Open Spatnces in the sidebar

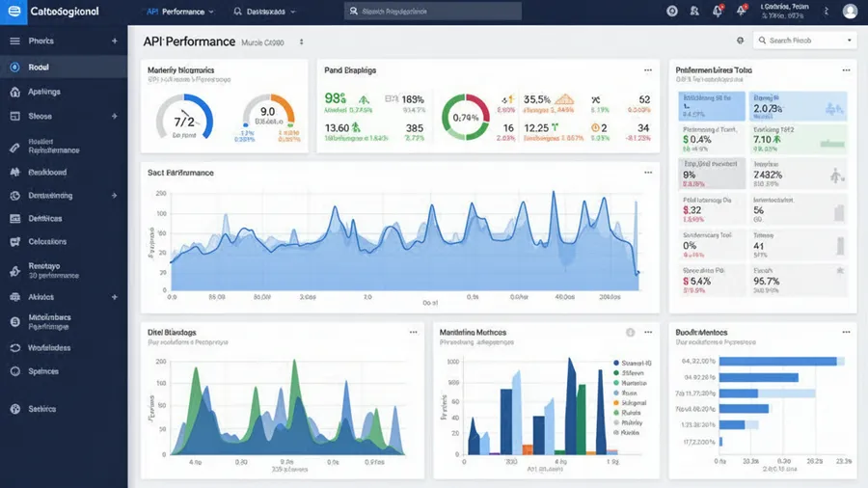(x=64, y=371)
